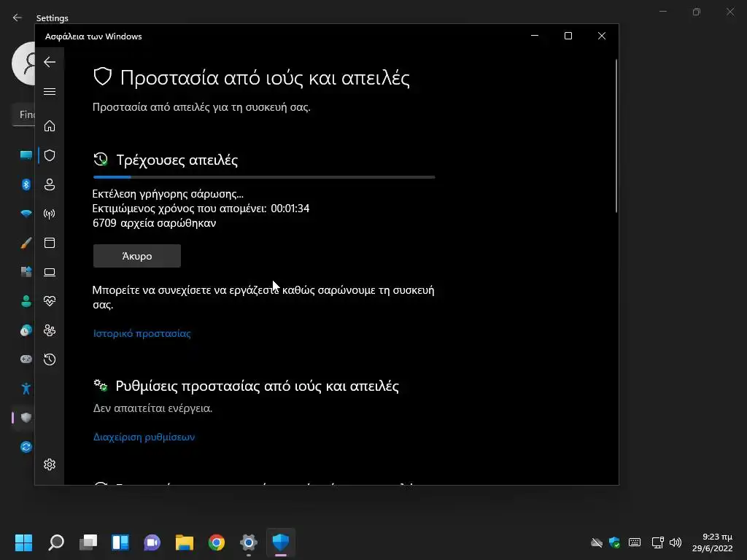The height and width of the screenshot is (560, 747).
Task: Open Firewall & network protection icon
Action: coord(50,214)
